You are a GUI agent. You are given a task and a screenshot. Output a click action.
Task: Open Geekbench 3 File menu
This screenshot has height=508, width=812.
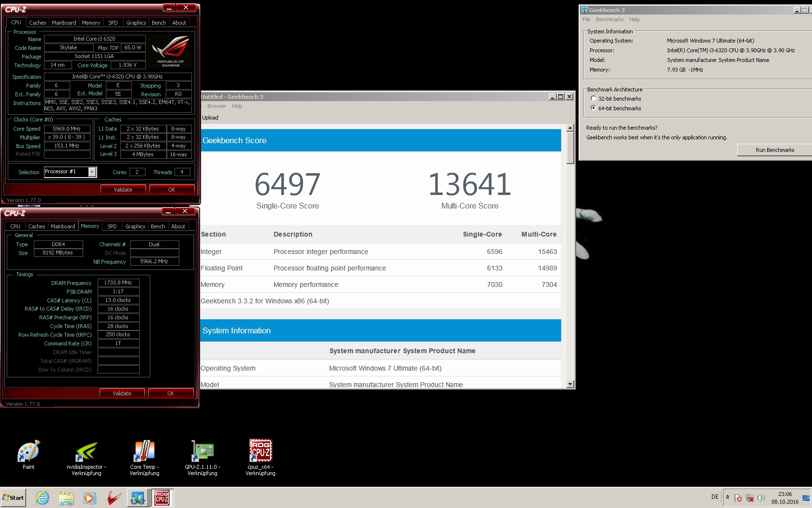tap(586, 20)
